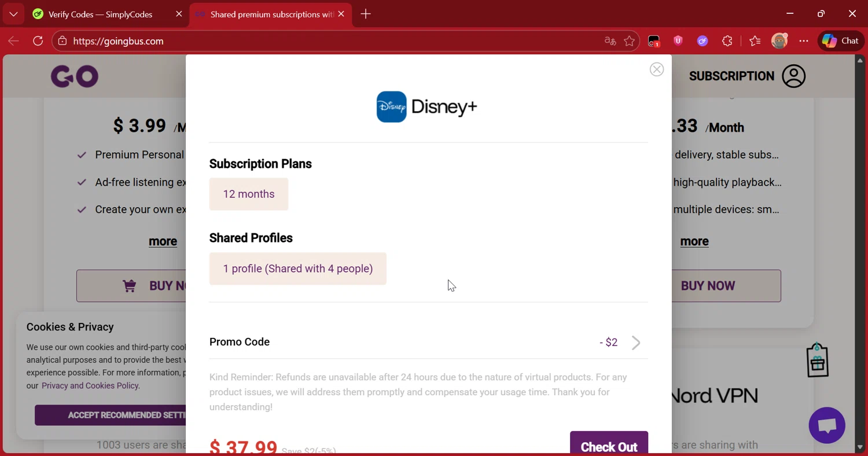Click the right card BUY NOW button
This screenshot has height=456, width=868.
click(x=726, y=286)
